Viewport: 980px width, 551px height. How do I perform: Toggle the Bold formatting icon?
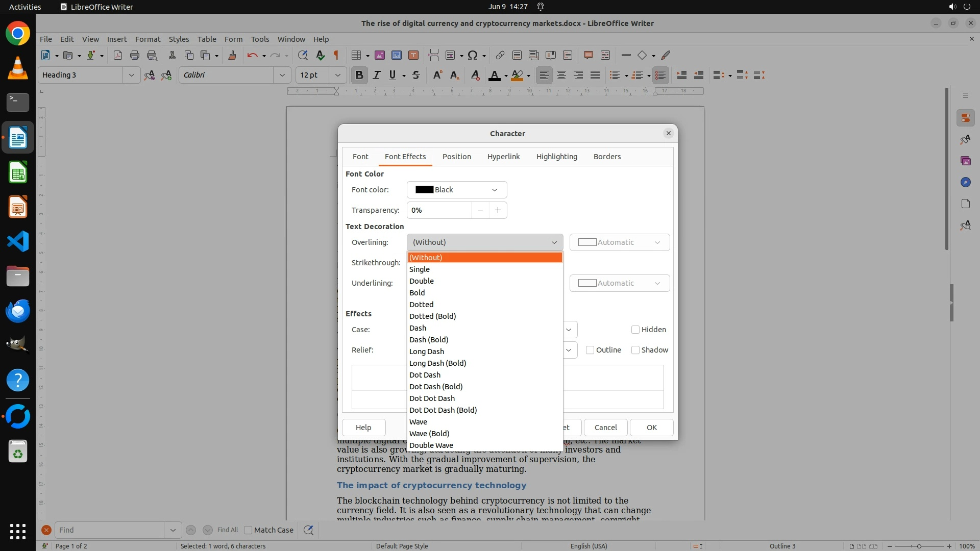pyautogui.click(x=359, y=76)
